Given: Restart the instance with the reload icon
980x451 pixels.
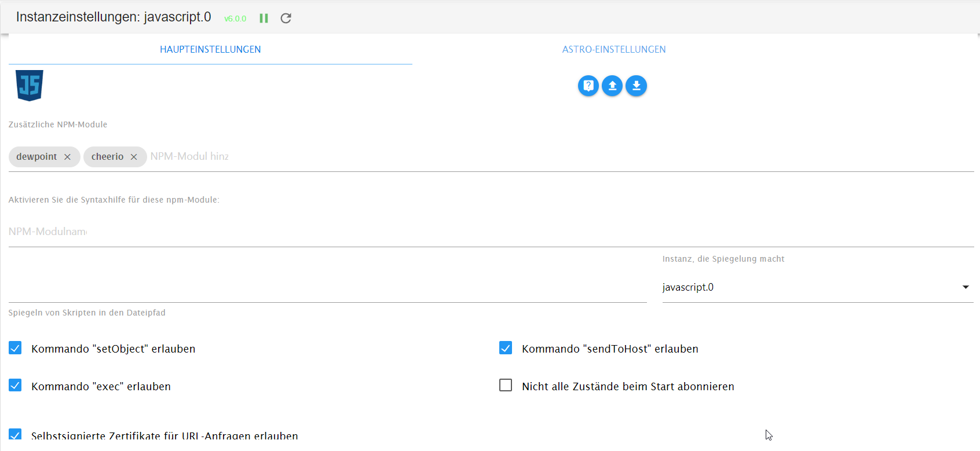Looking at the screenshot, I should tap(286, 19).
